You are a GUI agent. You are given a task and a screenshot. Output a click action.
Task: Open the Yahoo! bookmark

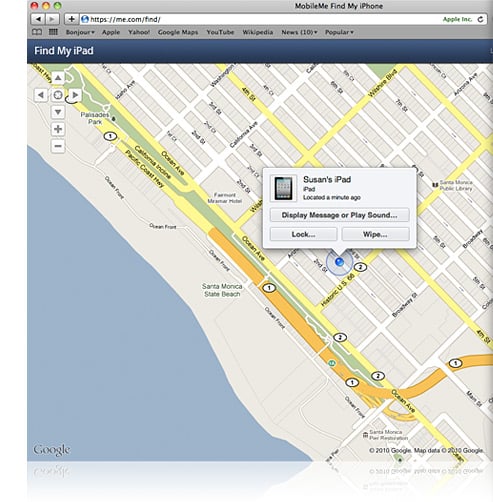139,32
